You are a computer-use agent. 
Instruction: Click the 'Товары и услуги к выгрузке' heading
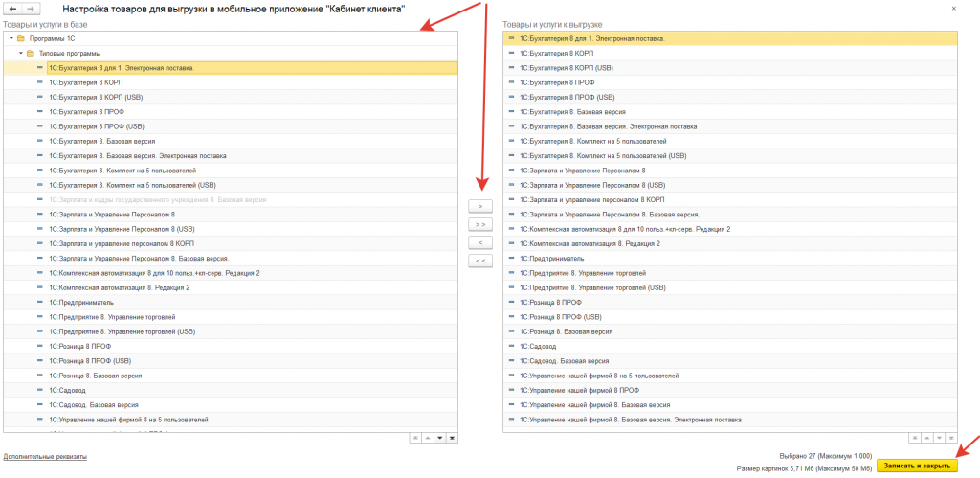552,24
